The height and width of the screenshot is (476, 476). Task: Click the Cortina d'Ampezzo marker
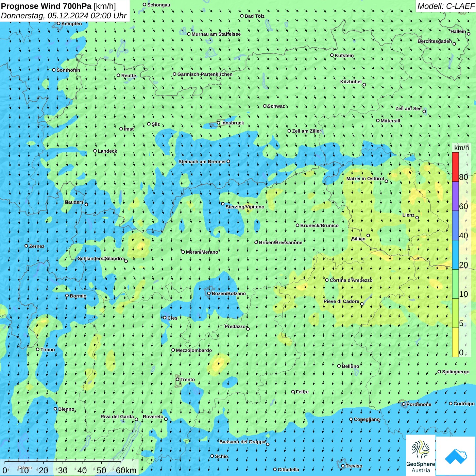(x=327, y=280)
